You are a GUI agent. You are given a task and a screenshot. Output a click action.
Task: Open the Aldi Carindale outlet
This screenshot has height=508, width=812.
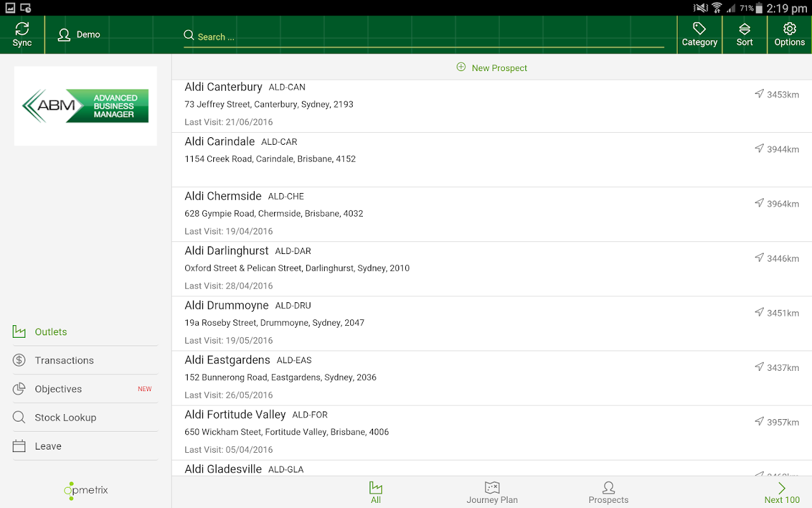coord(492,160)
